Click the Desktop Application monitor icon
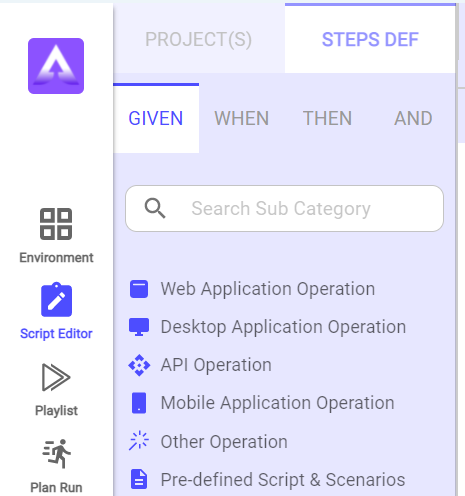The image size is (465, 496). click(x=139, y=327)
